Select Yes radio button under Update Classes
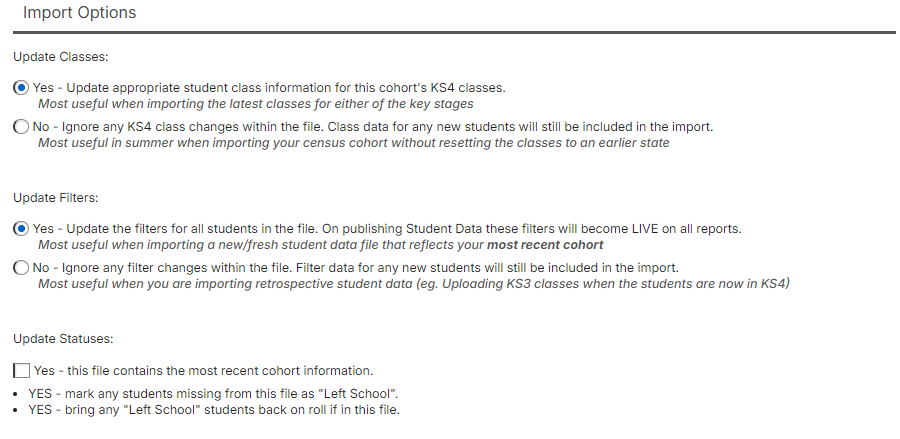This screenshot has height=439, width=900. [x=22, y=88]
